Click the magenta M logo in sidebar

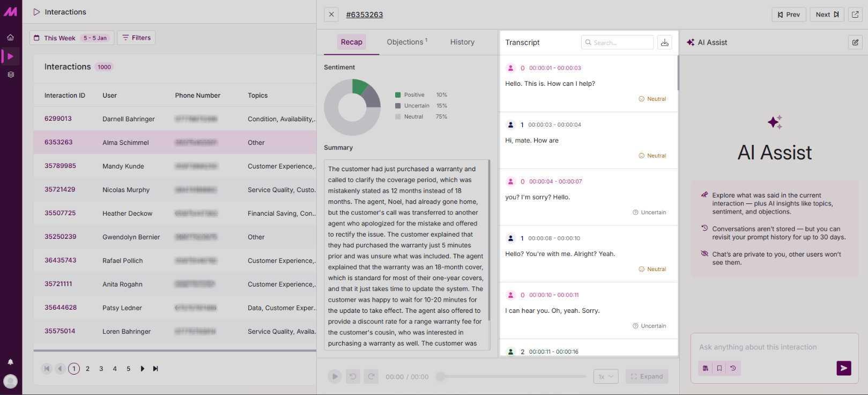[10, 12]
